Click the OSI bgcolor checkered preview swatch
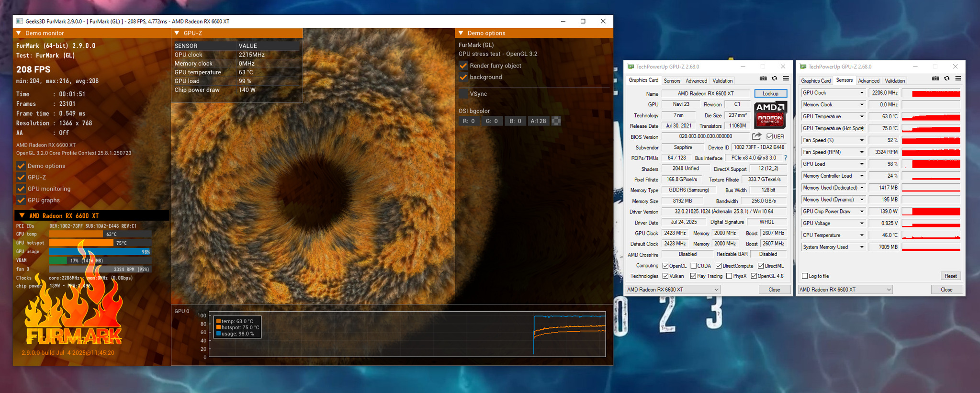The width and height of the screenshot is (980, 393). tap(556, 121)
